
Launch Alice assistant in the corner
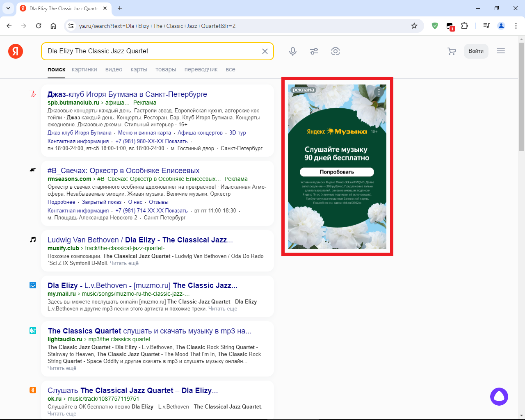499,397
